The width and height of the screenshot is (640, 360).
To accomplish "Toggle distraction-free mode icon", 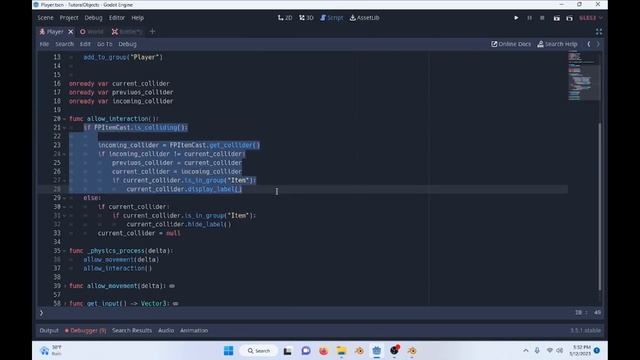I will pyautogui.click(x=599, y=31).
